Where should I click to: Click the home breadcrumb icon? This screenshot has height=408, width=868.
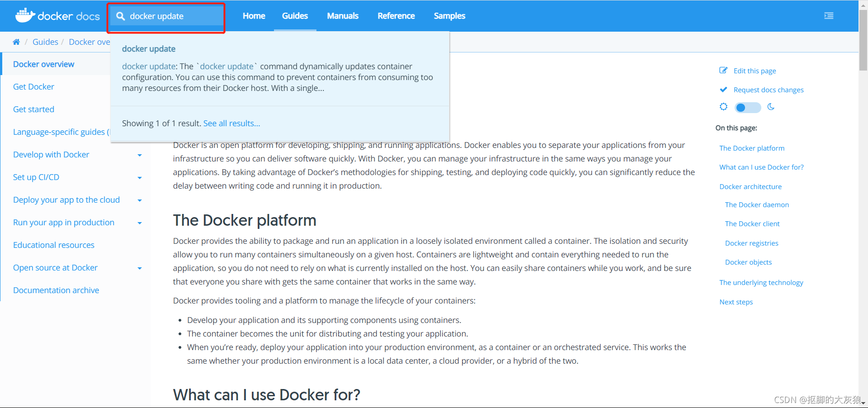point(16,42)
